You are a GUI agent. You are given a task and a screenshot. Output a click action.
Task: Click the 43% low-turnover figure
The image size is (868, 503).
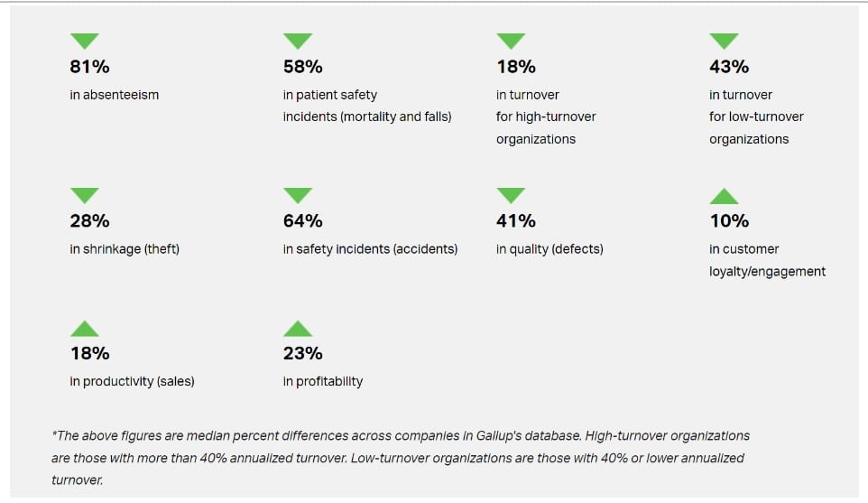point(729,67)
